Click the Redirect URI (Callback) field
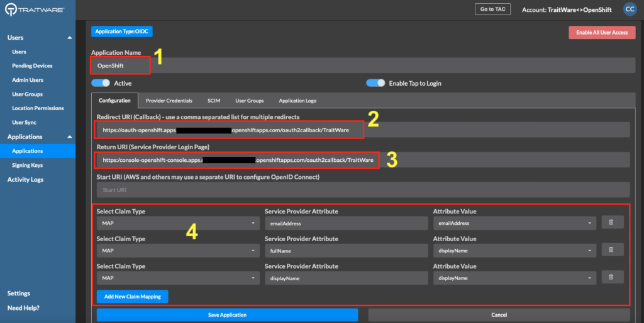 pos(363,130)
